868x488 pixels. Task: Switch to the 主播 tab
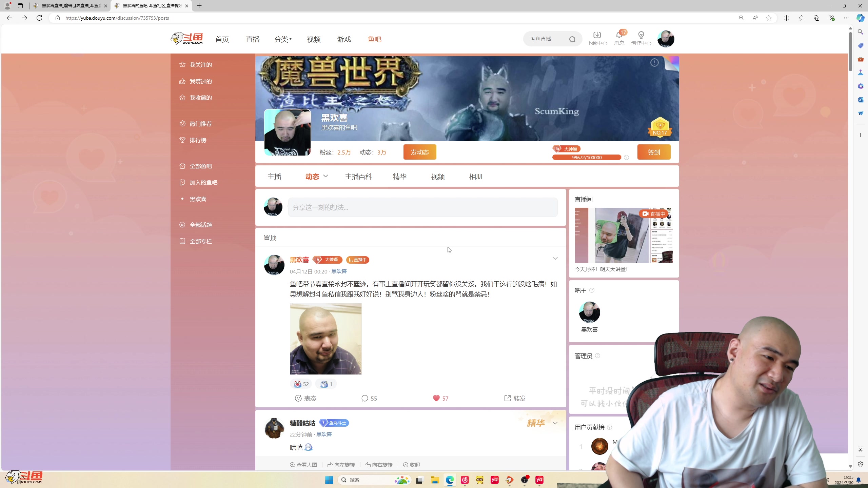click(274, 177)
